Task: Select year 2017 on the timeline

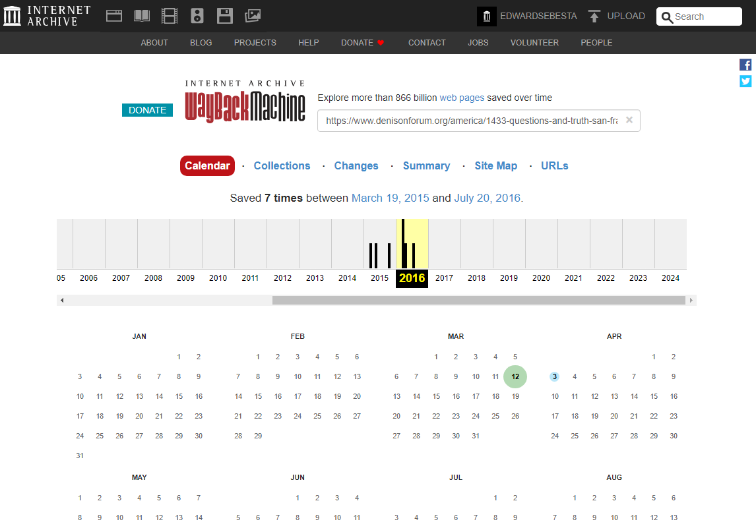Action: click(444, 278)
